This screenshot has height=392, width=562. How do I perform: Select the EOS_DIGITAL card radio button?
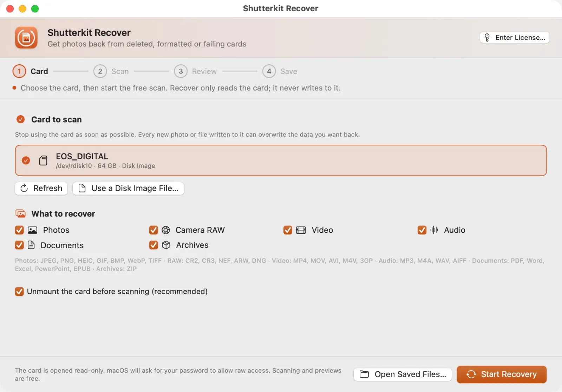pos(26,161)
